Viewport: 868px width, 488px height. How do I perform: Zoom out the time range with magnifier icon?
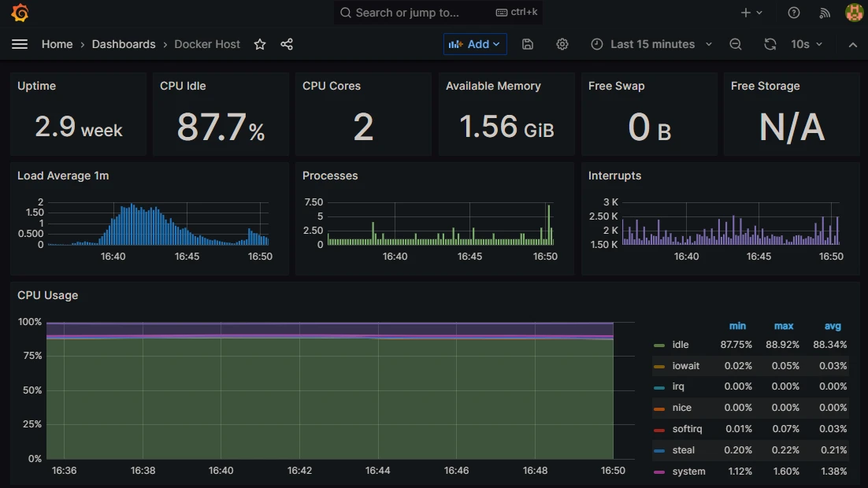coord(735,44)
